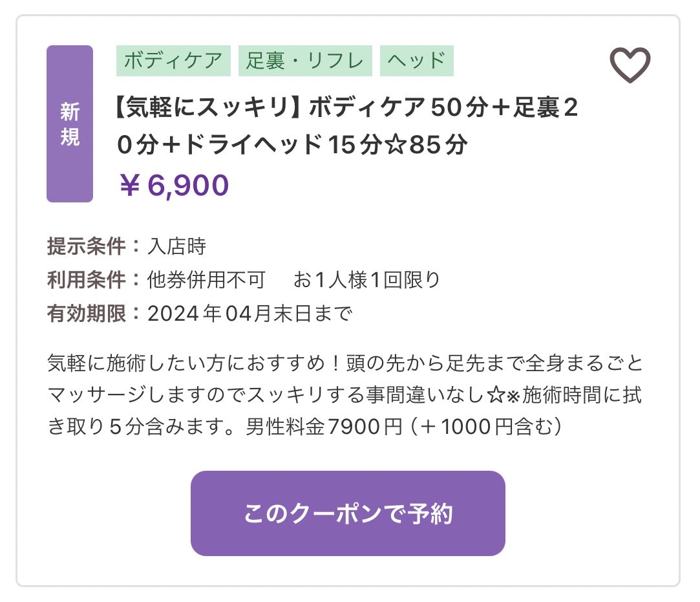Click the ¥6,900 price
The height and width of the screenshot is (602, 700).
(174, 185)
